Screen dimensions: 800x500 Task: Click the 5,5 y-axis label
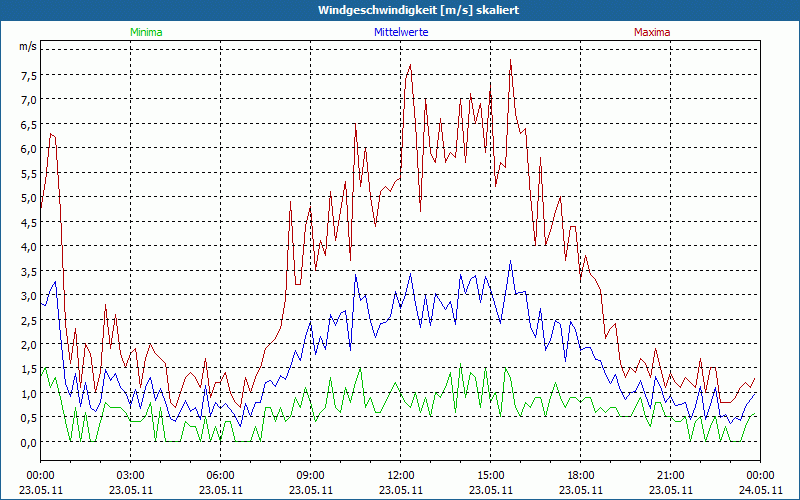(29, 173)
